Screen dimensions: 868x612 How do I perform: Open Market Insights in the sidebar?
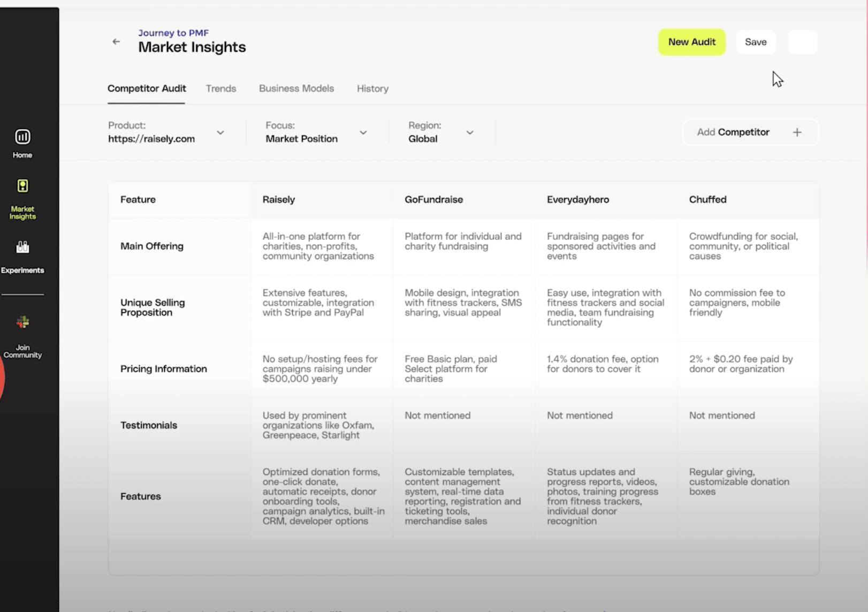(x=22, y=199)
